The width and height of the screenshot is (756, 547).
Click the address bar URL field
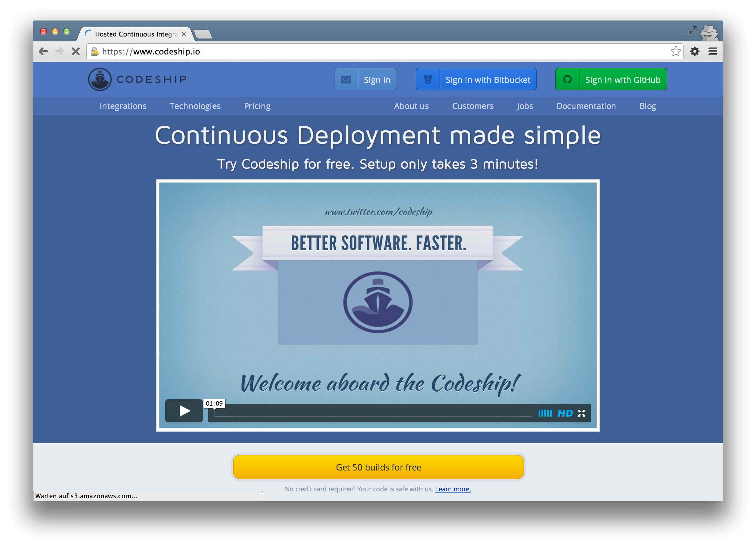click(367, 51)
